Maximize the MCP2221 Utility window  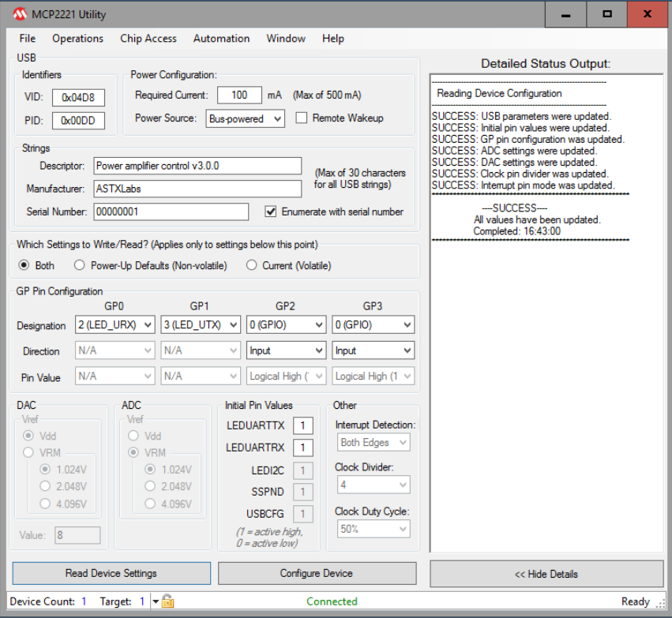click(607, 14)
